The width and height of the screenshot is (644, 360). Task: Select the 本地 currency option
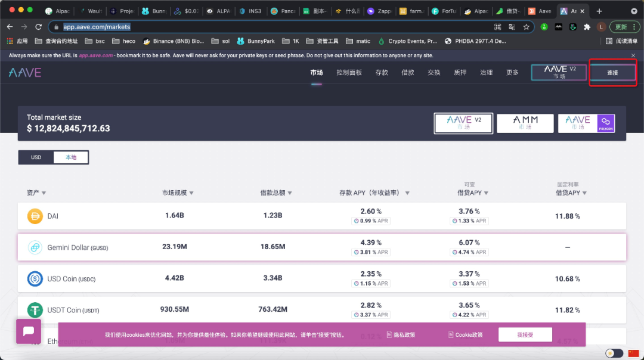[70, 157]
